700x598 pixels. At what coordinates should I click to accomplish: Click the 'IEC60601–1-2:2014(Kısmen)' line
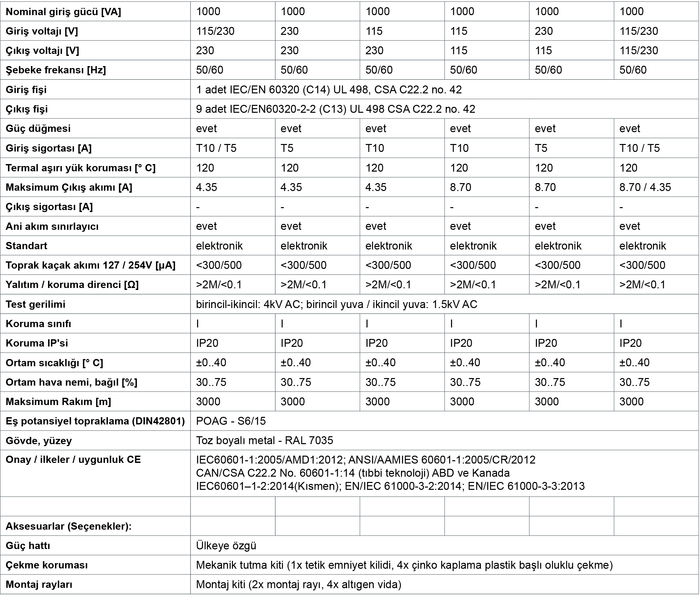point(390,486)
